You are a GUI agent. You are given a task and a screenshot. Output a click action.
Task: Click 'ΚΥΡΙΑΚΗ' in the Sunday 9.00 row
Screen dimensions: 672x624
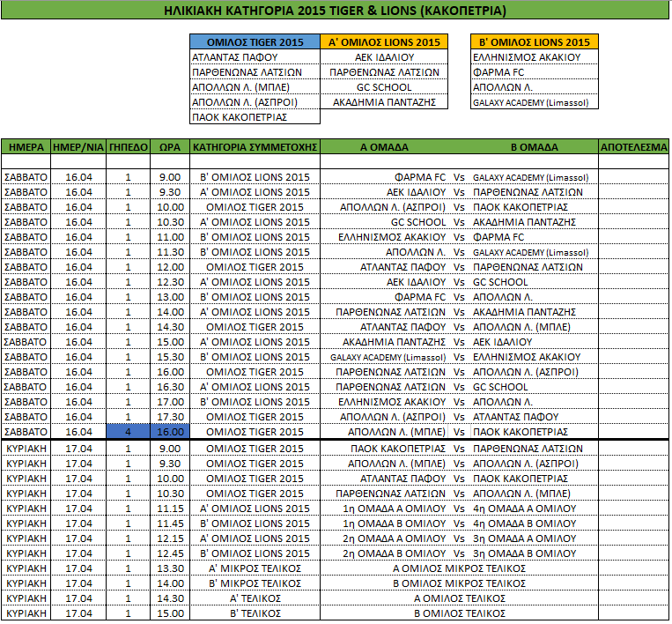pos(26,449)
